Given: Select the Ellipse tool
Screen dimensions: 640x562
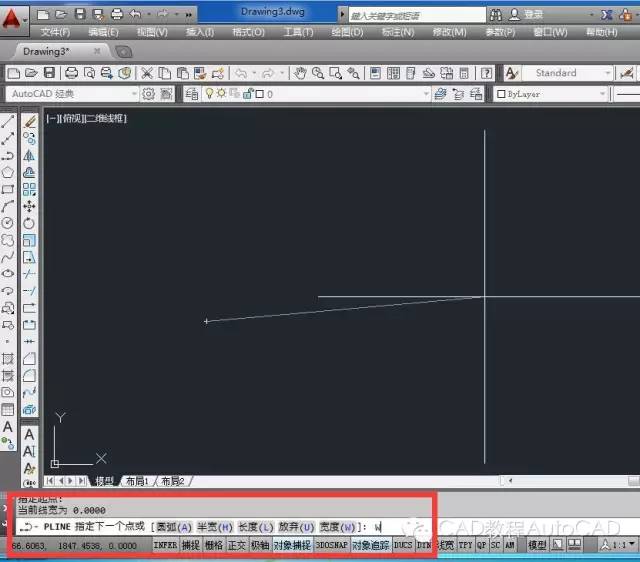Looking at the screenshot, I should tap(8, 273).
